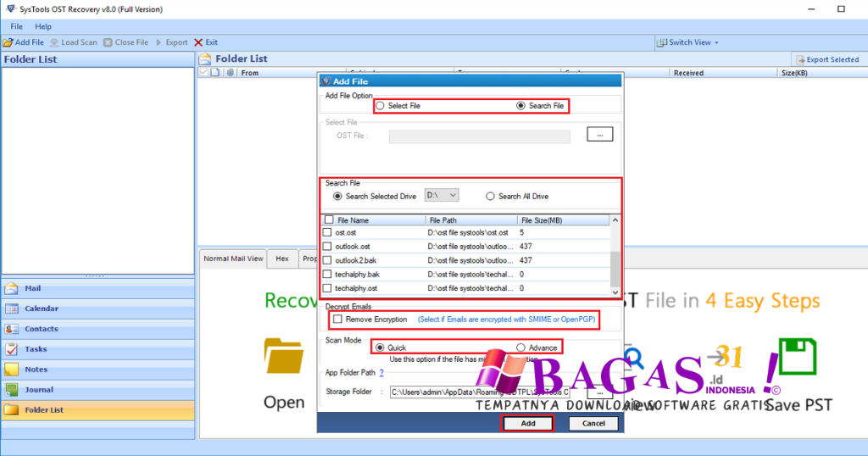868x456 pixels.
Task: Open Journal in the sidebar
Action: [98, 390]
